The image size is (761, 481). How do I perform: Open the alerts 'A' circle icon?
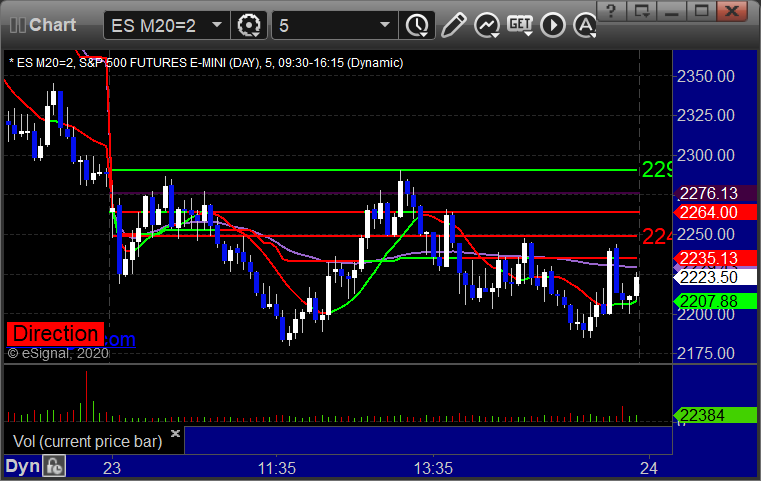584,25
